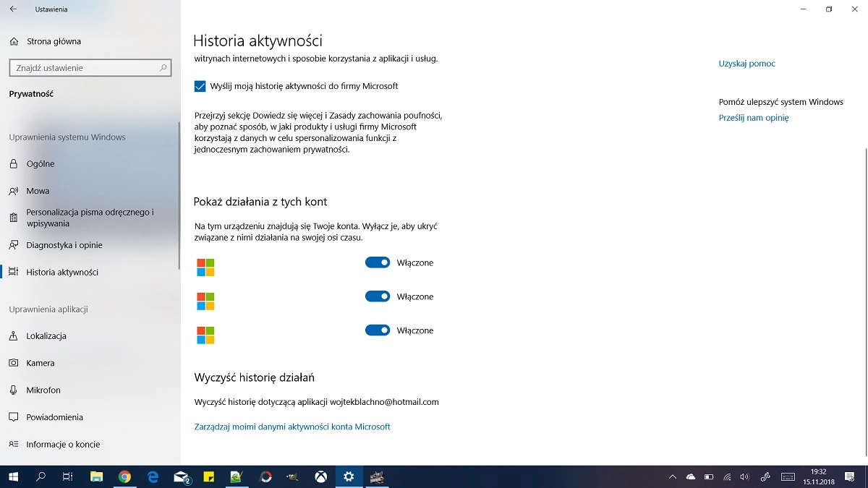Click the Znajdź ustawienie search field
Image resolution: width=868 pixels, height=488 pixels.
click(x=83, y=68)
